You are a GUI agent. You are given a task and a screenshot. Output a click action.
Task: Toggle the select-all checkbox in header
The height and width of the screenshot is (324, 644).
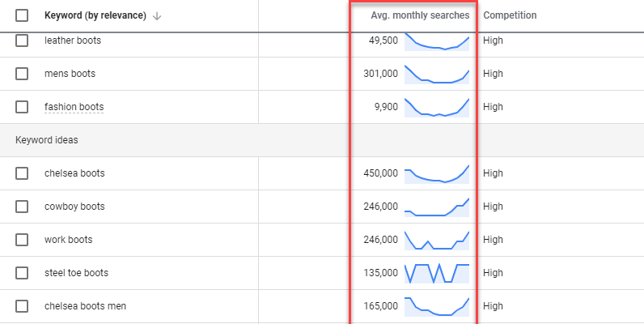pos(22,15)
